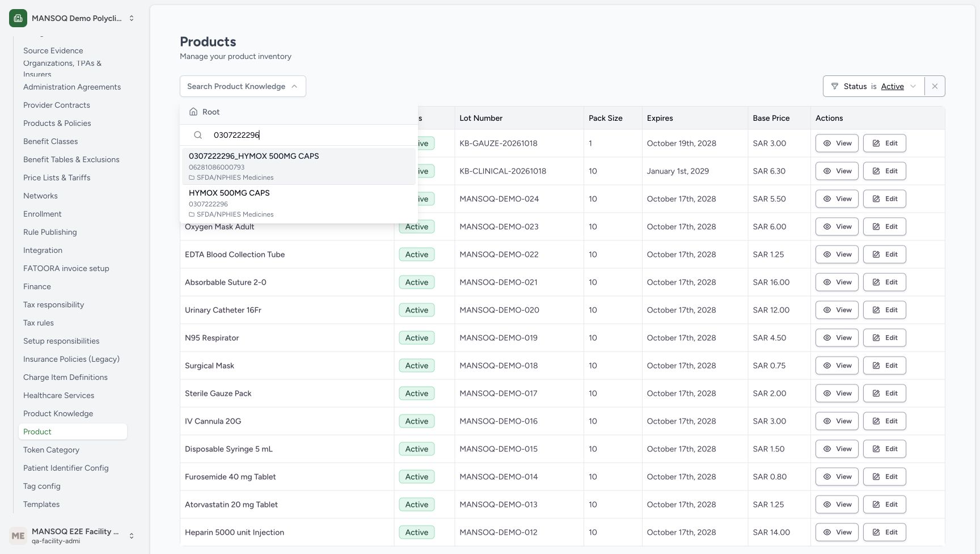Click pencil icon in Furosemide 40 mg Tablet row
This screenshot has width=980, height=554.
coord(876,477)
